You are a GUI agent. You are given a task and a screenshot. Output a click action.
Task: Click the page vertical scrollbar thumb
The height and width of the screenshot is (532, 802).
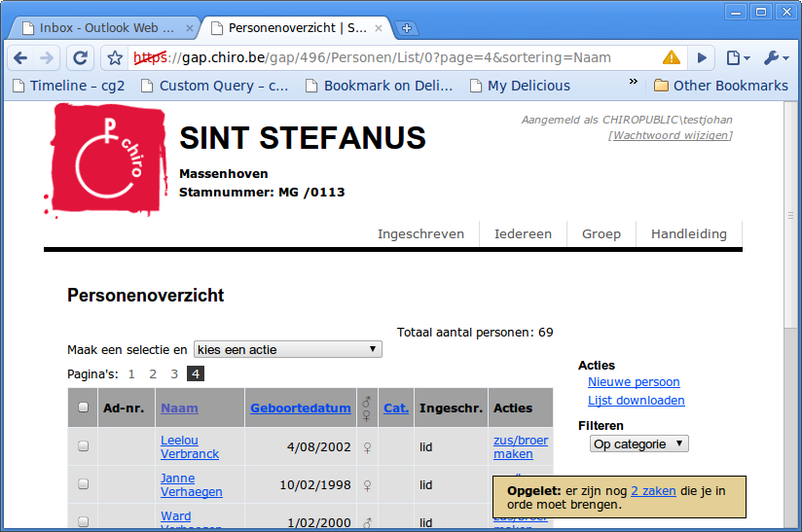pyautogui.click(x=790, y=215)
